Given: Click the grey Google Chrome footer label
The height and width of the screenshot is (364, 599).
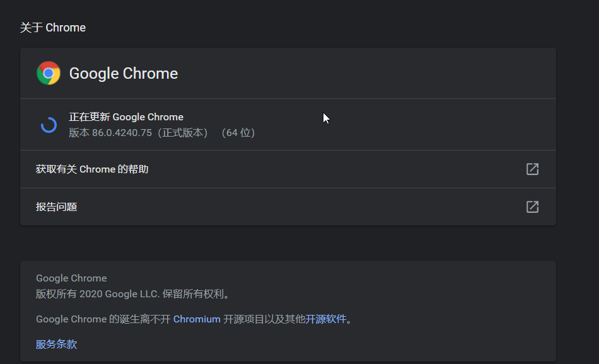Looking at the screenshot, I should point(71,278).
